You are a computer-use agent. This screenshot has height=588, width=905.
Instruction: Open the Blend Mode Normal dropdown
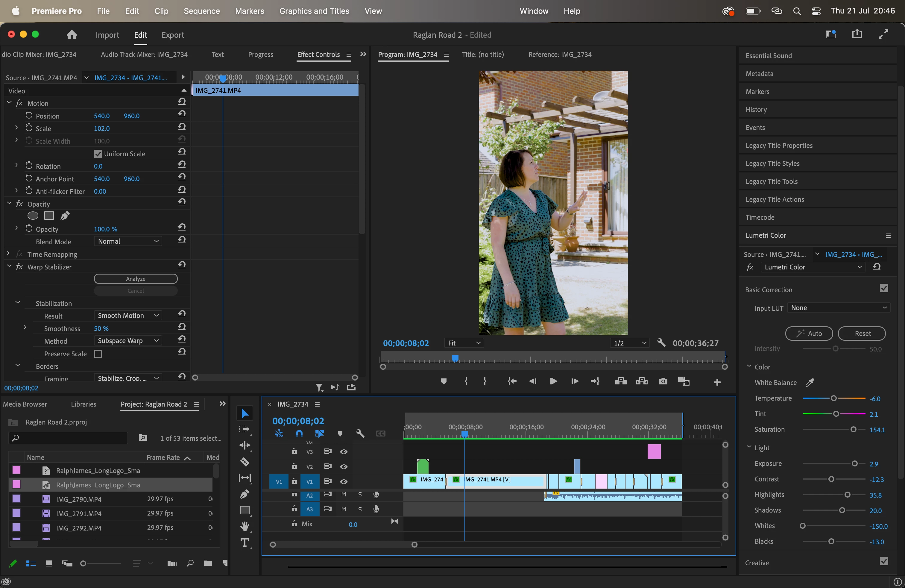tap(128, 242)
